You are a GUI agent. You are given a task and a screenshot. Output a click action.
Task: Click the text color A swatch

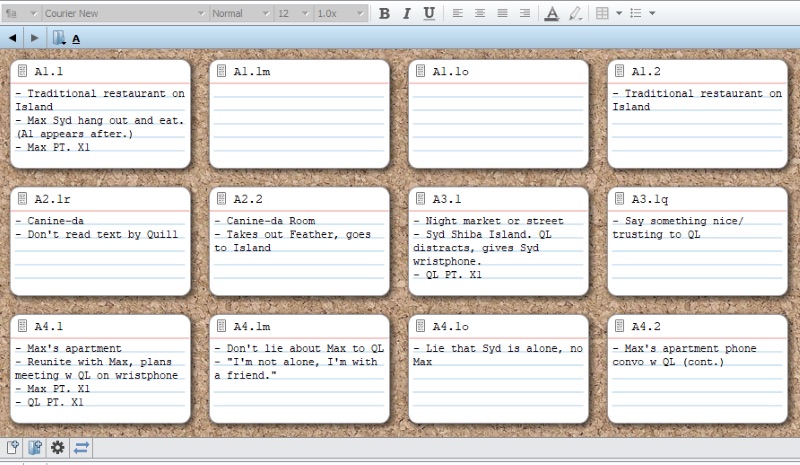pos(551,13)
